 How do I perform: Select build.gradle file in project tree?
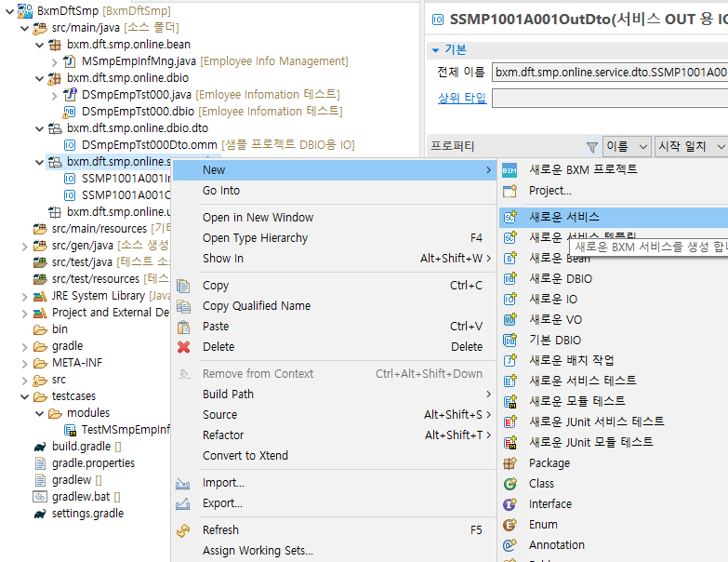(x=82, y=447)
